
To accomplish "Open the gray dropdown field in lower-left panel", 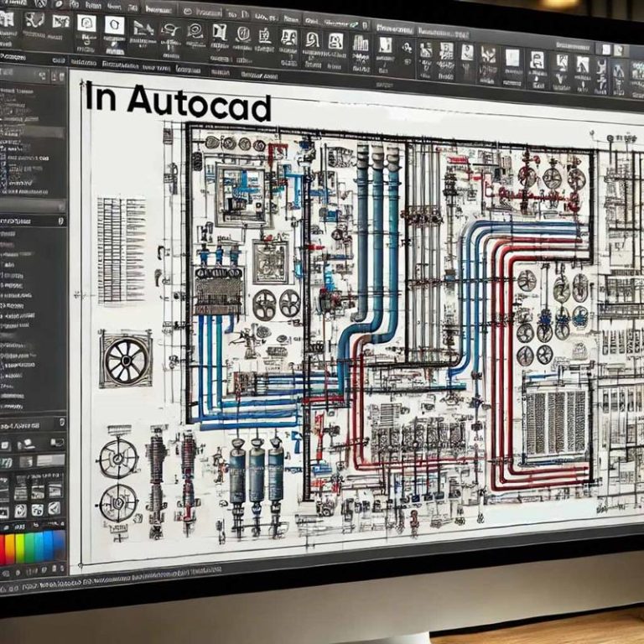I will click(x=49, y=460).
